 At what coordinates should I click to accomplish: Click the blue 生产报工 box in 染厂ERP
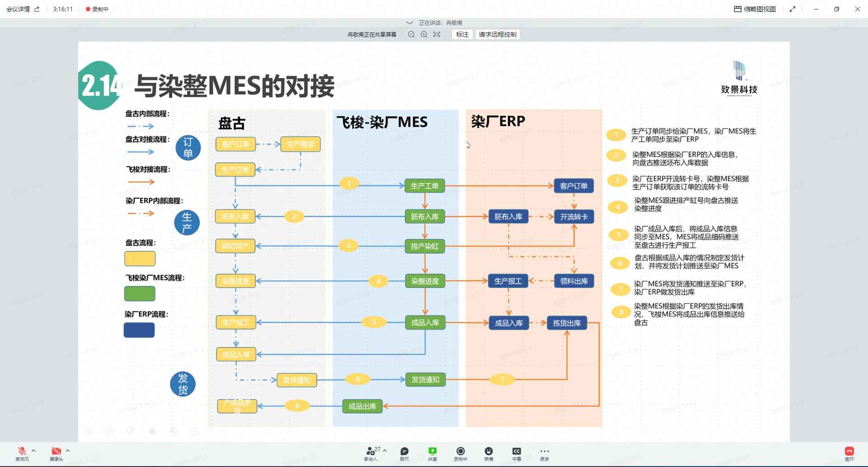click(x=508, y=281)
